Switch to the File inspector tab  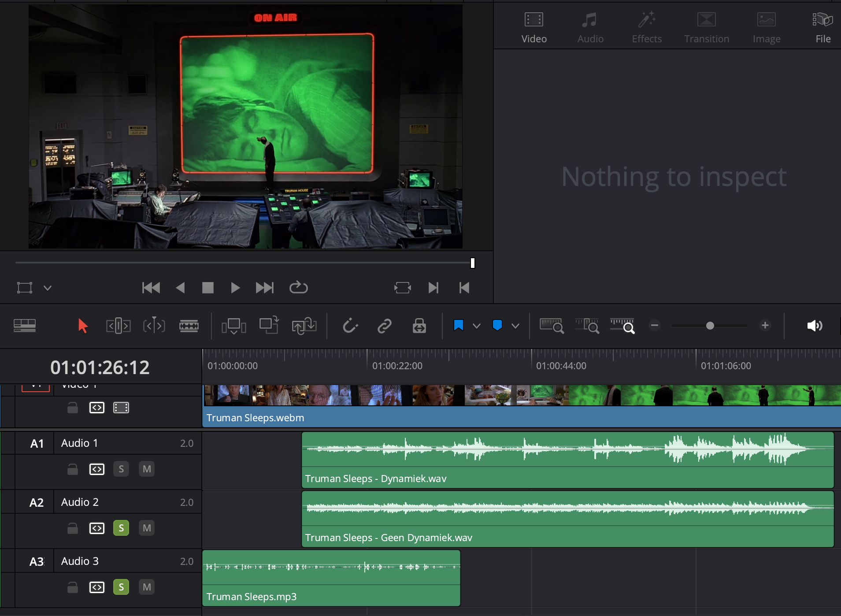822,27
